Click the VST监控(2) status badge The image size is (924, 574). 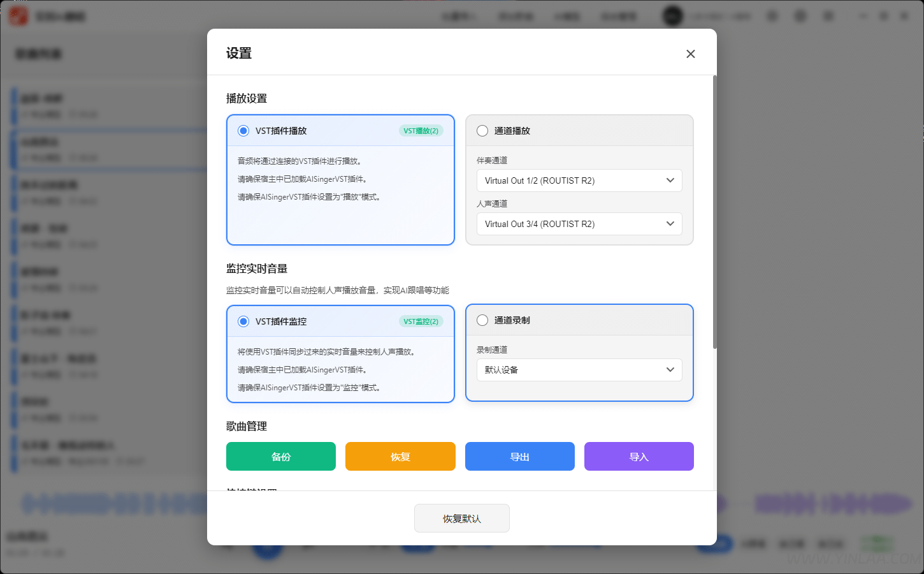pyautogui.click(x=421, y=321)
